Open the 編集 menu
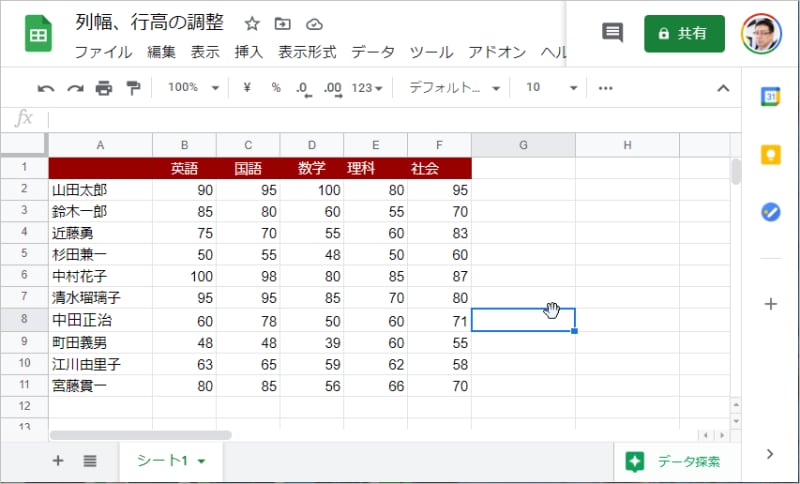The width and height of the screenshot is (800, 484). pyautogui.click(x=161, y=52)
